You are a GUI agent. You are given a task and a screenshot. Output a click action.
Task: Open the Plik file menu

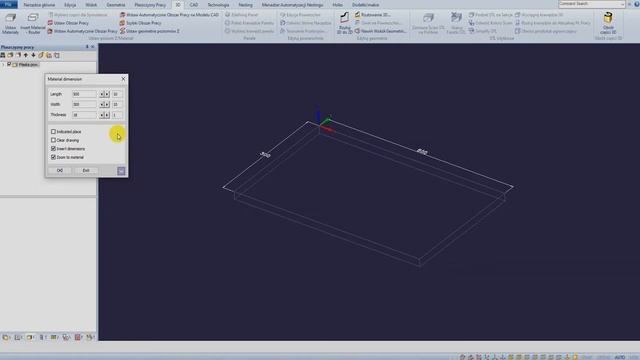pyautogui.click(x=9, y=5)
